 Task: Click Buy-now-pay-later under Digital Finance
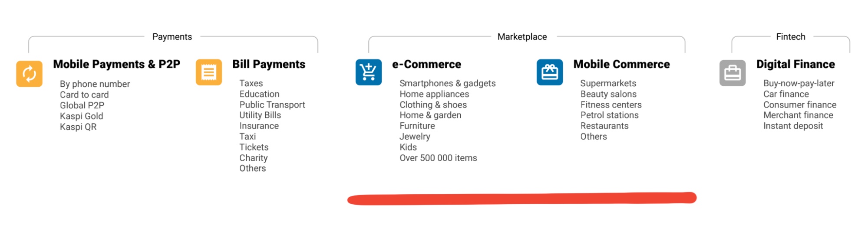tap(799, 83)
